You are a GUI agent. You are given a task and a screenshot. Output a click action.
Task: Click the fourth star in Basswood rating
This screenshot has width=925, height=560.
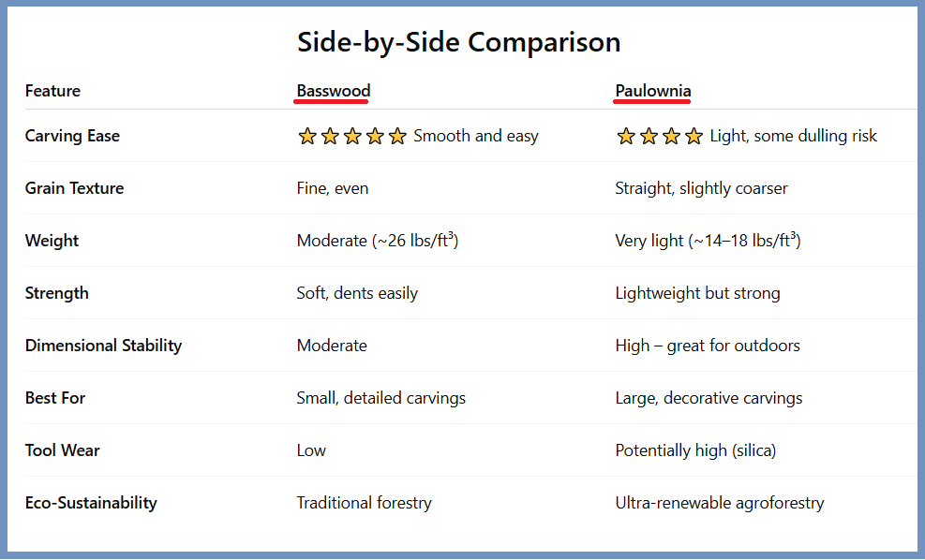(x=375, y=137)
